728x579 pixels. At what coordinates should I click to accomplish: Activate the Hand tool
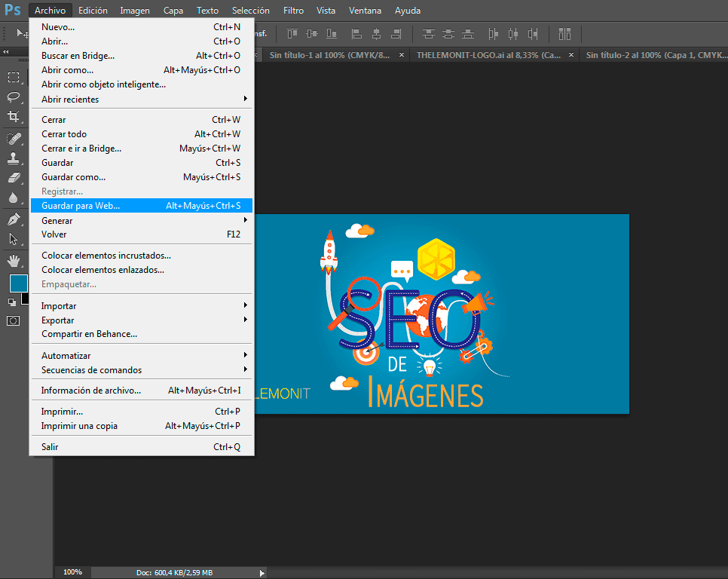click(x=14, y=261)
